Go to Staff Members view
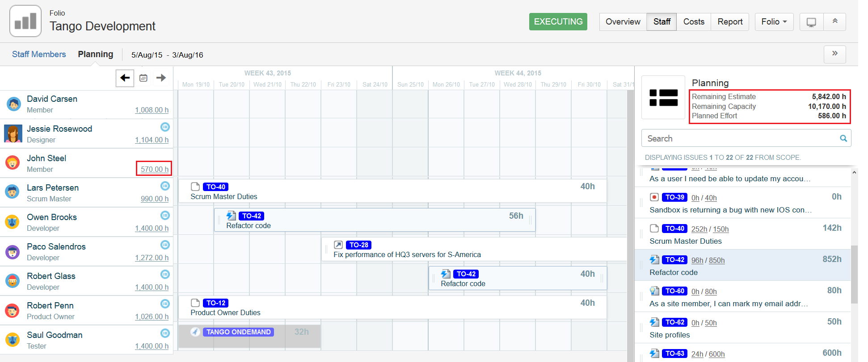This screenshot has height=362, width=868. (x=39, y=54)
